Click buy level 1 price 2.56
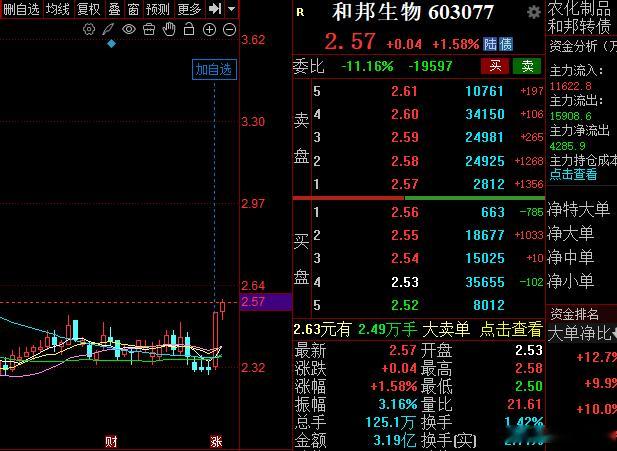The height and width of the screenshot is (451, 617). (405, 212)
